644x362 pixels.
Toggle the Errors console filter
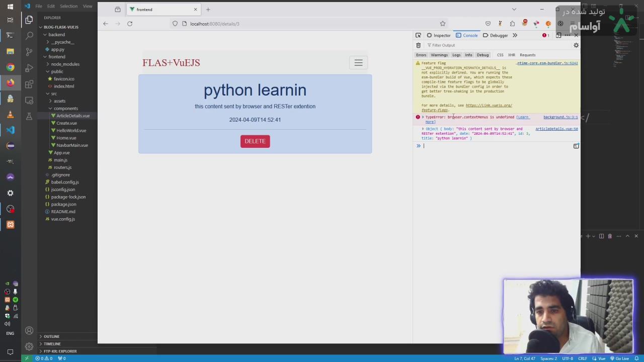point(421,55)
